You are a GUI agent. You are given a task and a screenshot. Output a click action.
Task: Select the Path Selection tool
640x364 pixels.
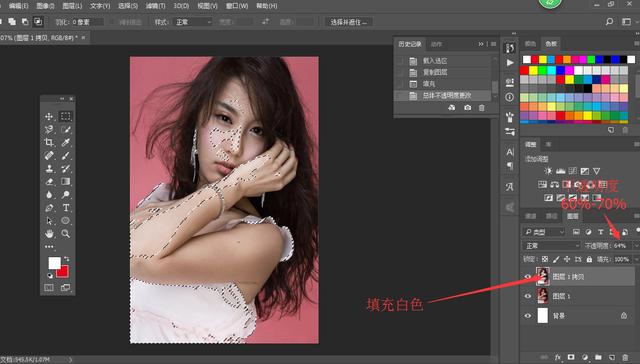coord(49,221)
